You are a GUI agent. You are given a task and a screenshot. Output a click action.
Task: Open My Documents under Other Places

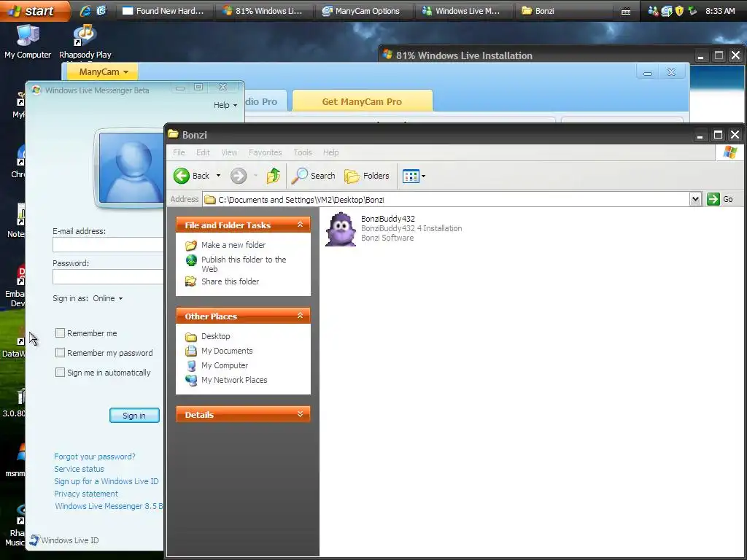pos(227,351)
